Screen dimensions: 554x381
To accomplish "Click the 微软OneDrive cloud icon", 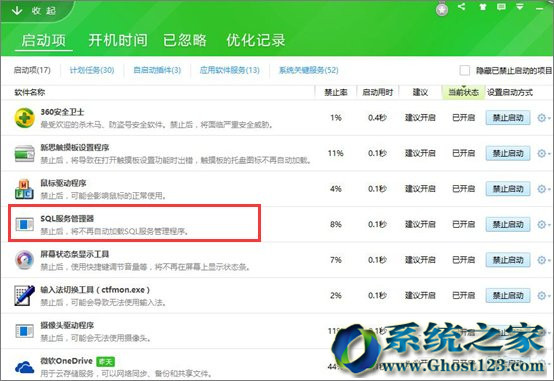I will coord(24,367).
